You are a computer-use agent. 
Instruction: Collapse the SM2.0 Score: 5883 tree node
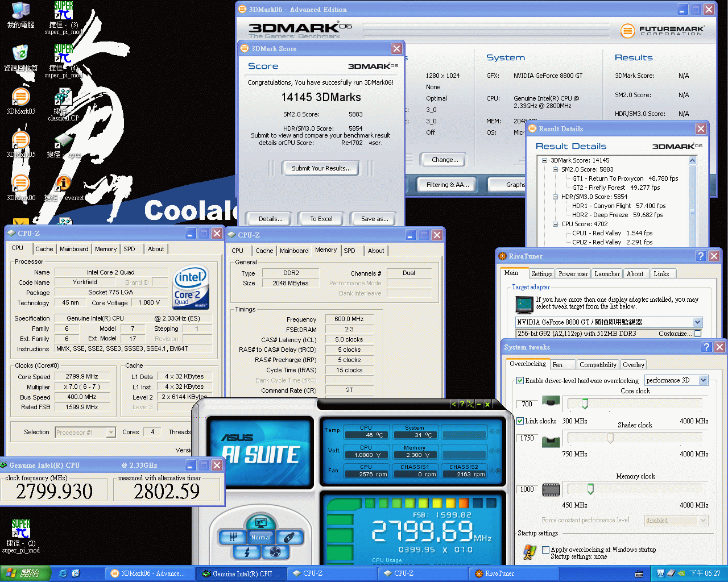[555, 169]
